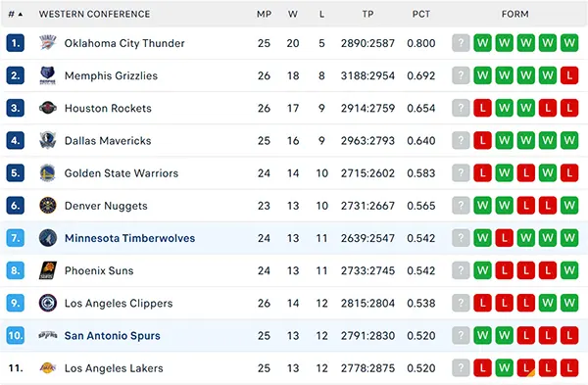Select the Los Angeles Clippers logo

point(48,303)
